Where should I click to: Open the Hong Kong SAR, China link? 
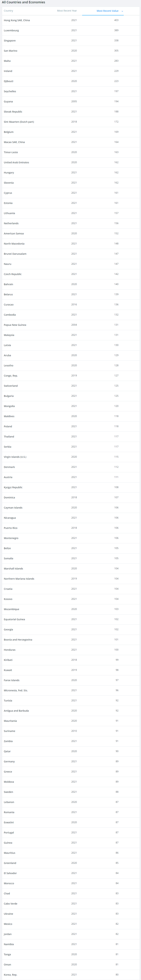tap(17, 20)
